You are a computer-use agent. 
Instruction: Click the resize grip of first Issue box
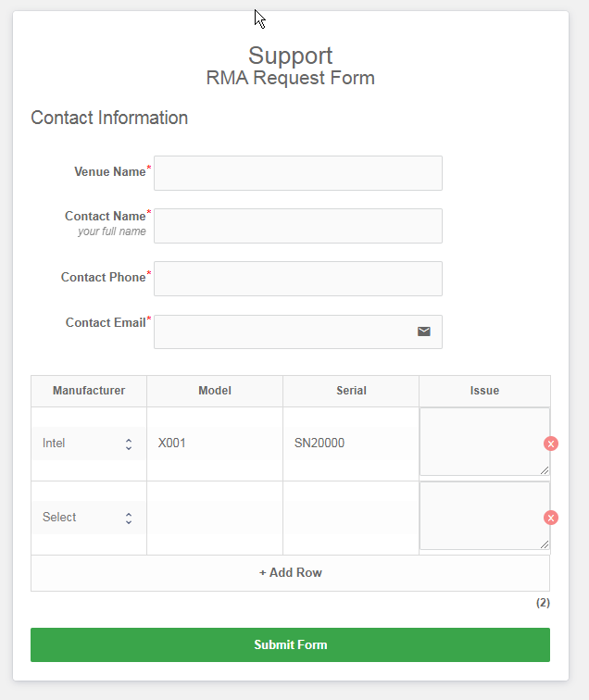544,470
